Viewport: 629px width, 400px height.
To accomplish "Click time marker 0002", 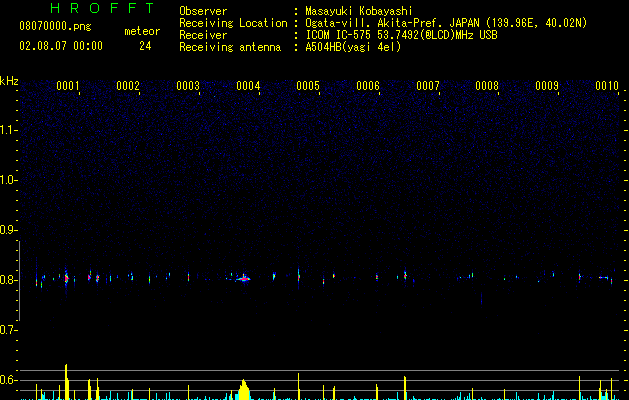I will 128,86.
